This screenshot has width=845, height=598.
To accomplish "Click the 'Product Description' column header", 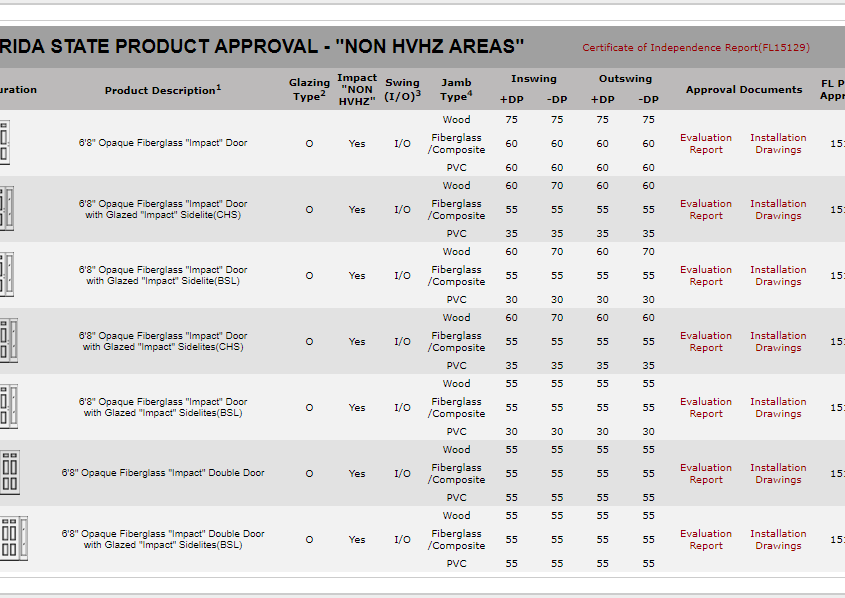I will [x=163, y=90].
